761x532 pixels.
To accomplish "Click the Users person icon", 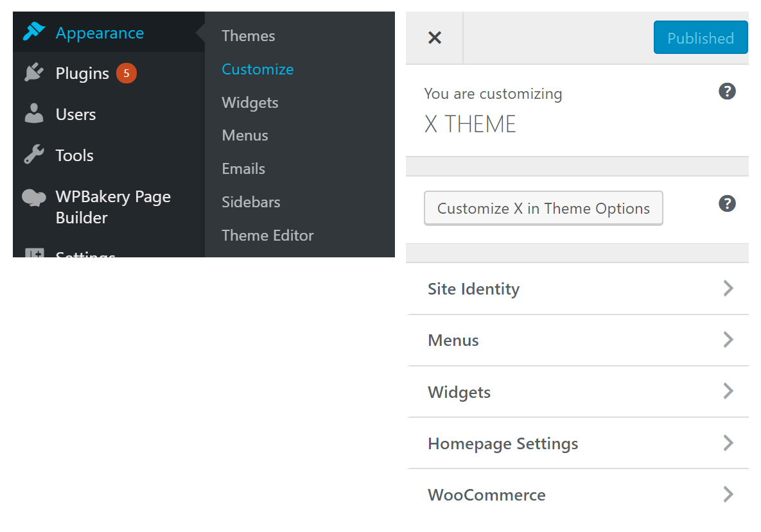I will pyautogui.click(x=33, y=114).
